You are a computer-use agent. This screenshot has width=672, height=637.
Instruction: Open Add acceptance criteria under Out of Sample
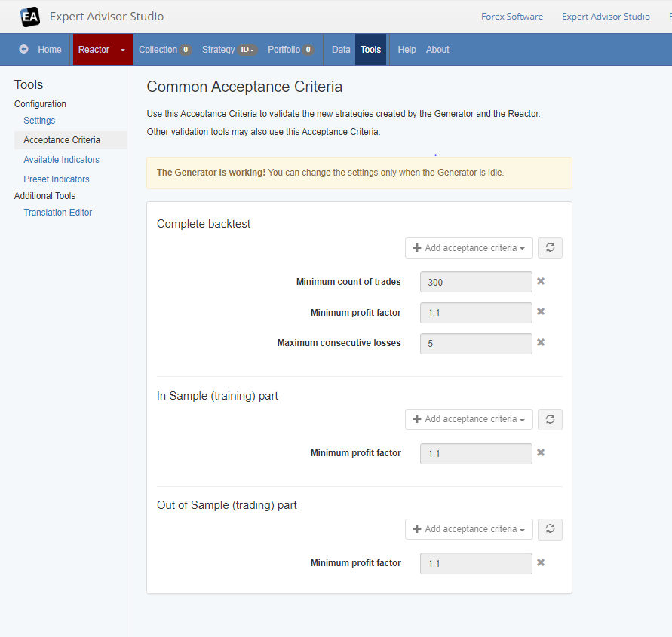click(x=469, y=529)
